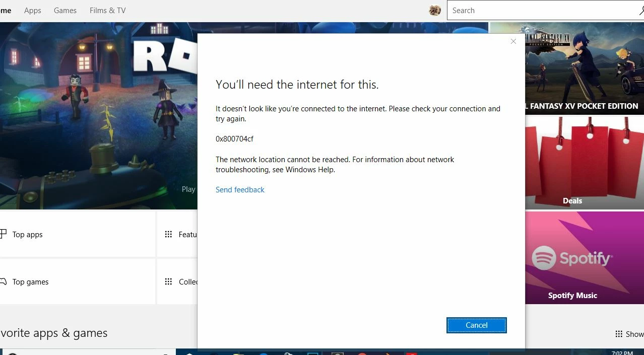This screenshot has width=644, height=355.
Task: Click the Show all grid icon
Action: pyautogui.click(x=619, y=334)
